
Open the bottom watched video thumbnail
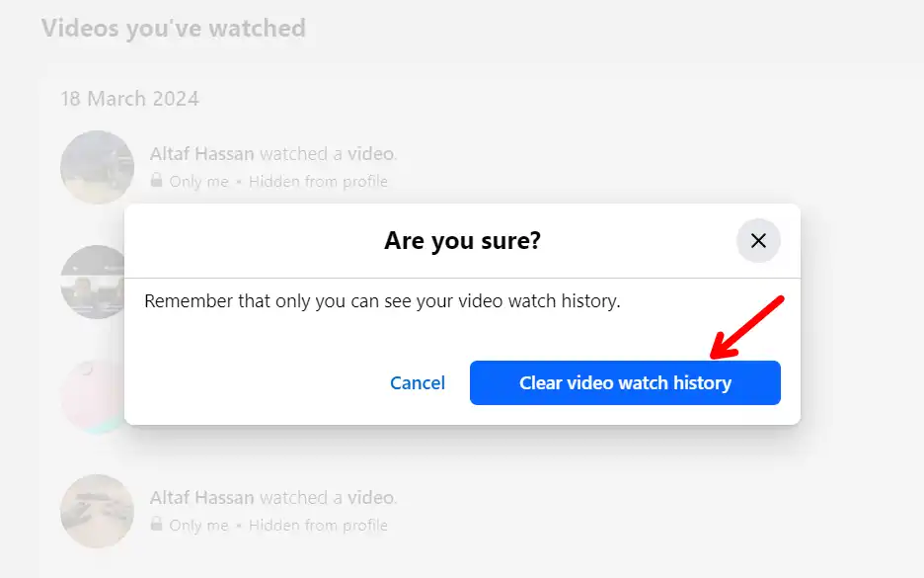pyautogui.click(x=97, y=511)
